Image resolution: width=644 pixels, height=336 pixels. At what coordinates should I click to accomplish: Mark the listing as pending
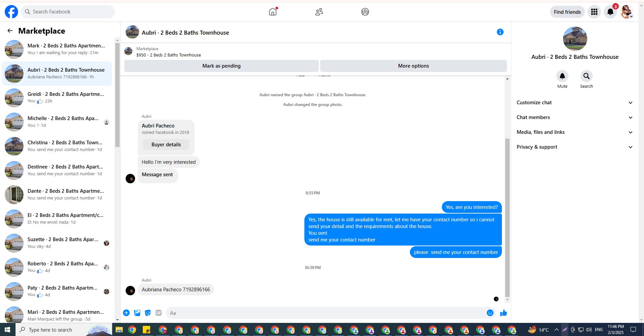(221, 66)
